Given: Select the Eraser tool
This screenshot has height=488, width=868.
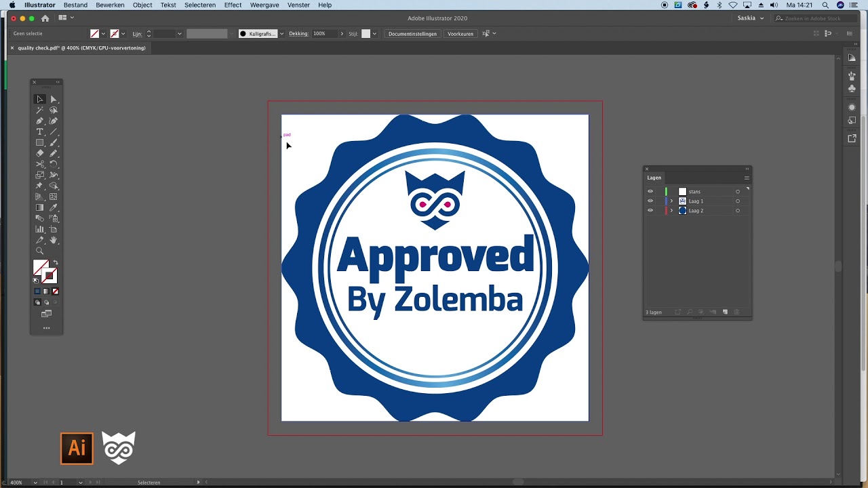Looking at the screenshot, I should (x=40, y=153).
